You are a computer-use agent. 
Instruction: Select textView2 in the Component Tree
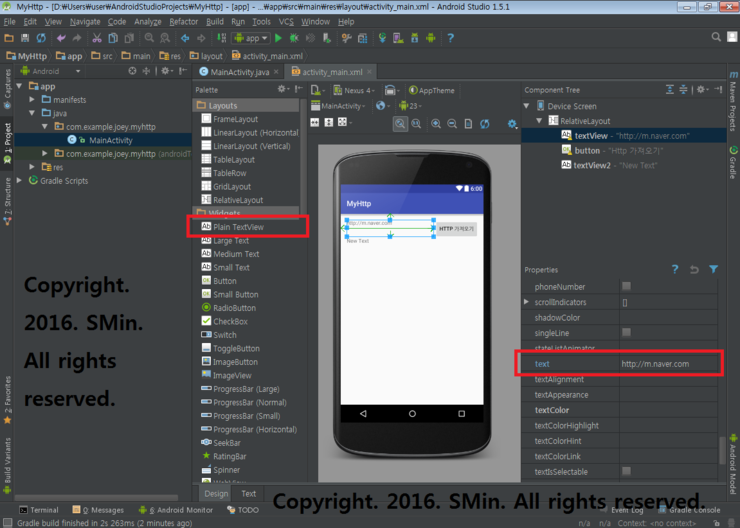[x=609, y=165]
